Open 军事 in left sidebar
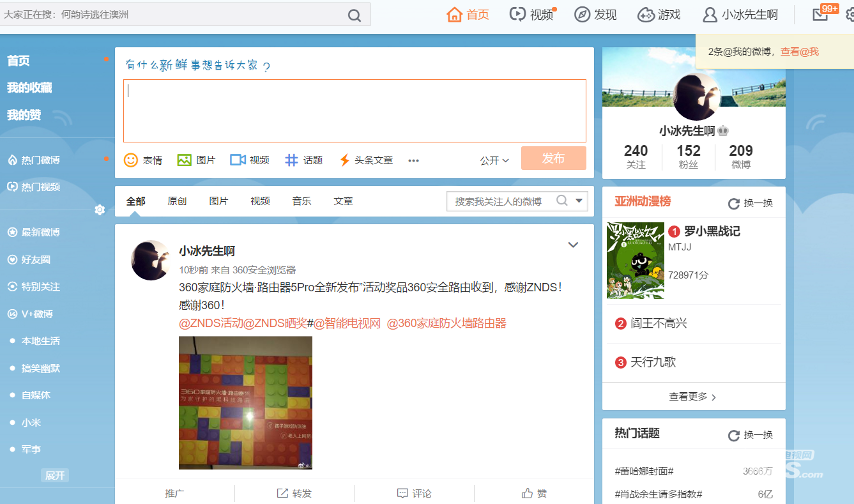The width and height of the screenshot is (854, 504). coord(31,450)
